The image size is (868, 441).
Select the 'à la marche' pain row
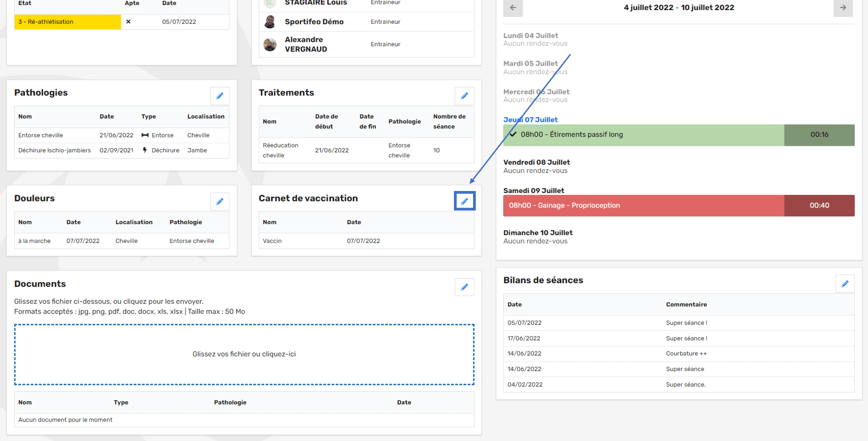coord(122,241)
